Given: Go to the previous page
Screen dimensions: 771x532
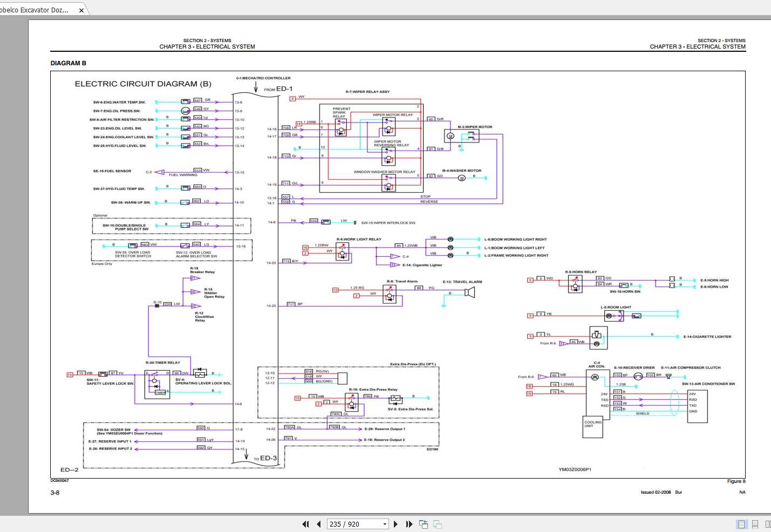Looking at the screenshot, I should click(318, 524).
